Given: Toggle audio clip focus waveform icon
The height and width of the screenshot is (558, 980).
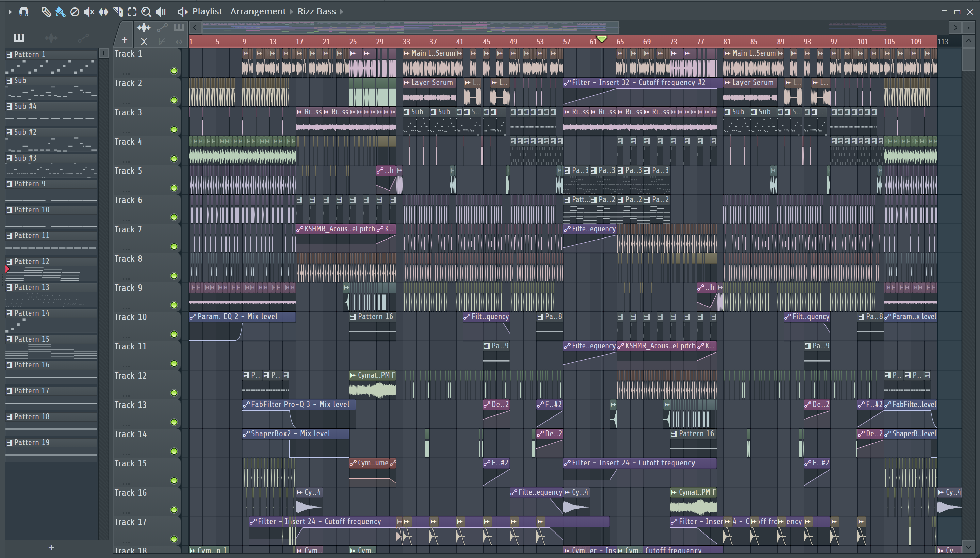Looking at the screenshot, I should 144,28.
